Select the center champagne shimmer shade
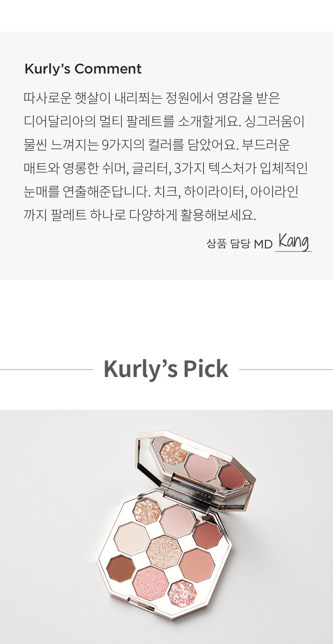The height and width of the screenshot is (644, 333). (x=164, y=552)
